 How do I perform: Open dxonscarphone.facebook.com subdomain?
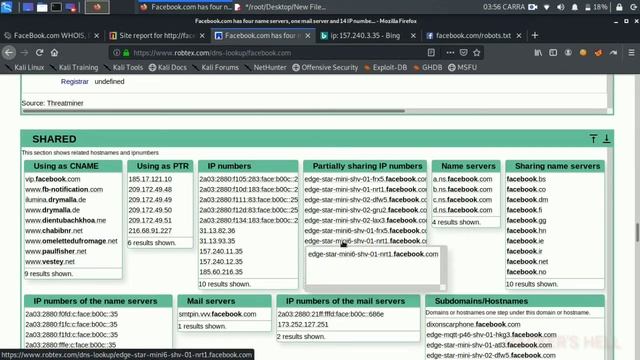pyautogui.click(x=473, y=324)
